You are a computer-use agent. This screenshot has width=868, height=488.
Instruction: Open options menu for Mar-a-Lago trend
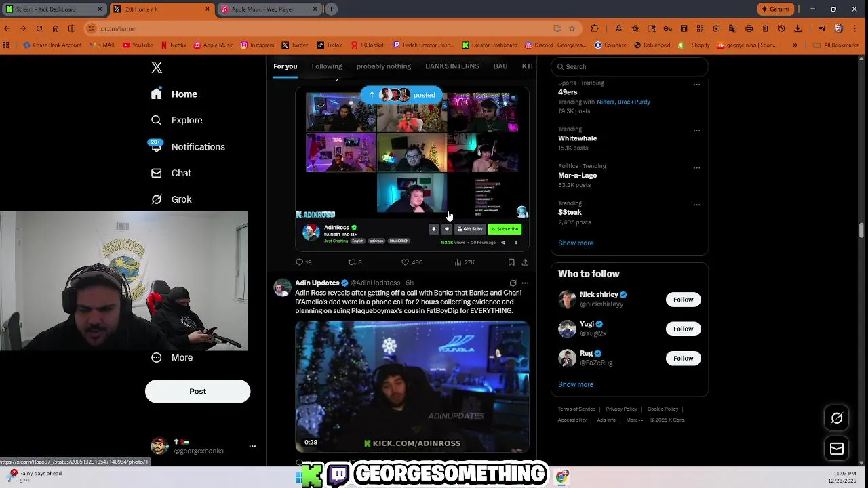(696, 167)
